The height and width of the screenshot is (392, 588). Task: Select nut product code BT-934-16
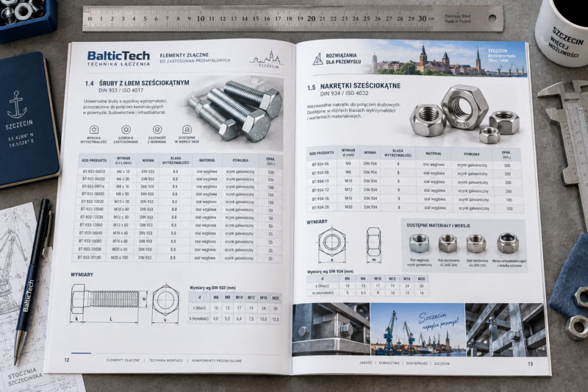pos(320,199)
